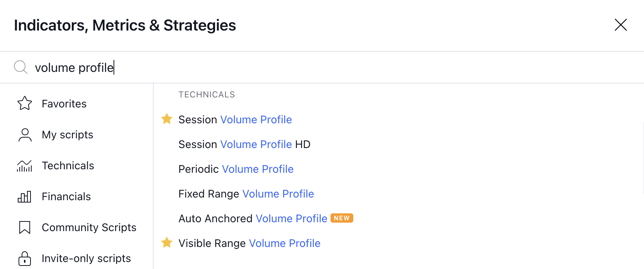Add Fixed Range Volume Profile to chart
Image resolution: width=644 pixels, height=269 pixels.
point(246,194)
